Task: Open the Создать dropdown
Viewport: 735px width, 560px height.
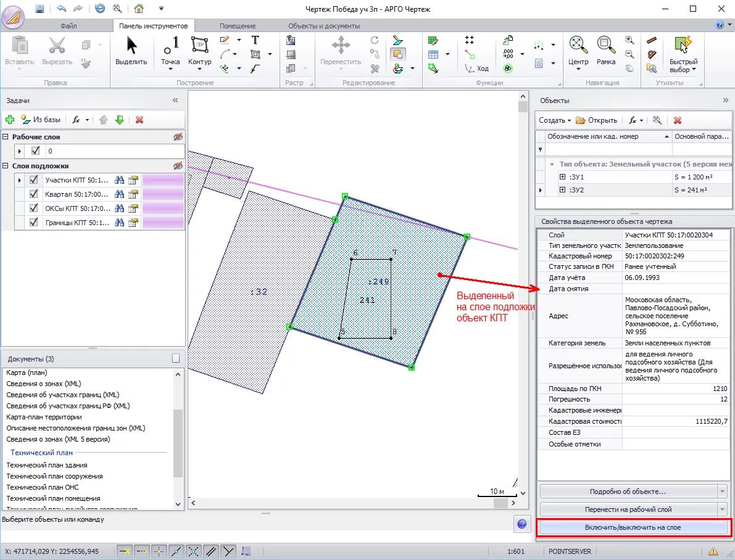Action: click(x=555, y=120)
